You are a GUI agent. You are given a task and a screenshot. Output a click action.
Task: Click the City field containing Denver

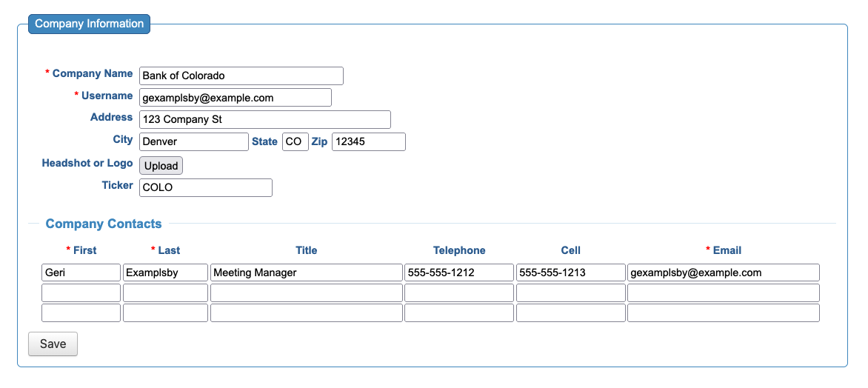tap(194, 141)
